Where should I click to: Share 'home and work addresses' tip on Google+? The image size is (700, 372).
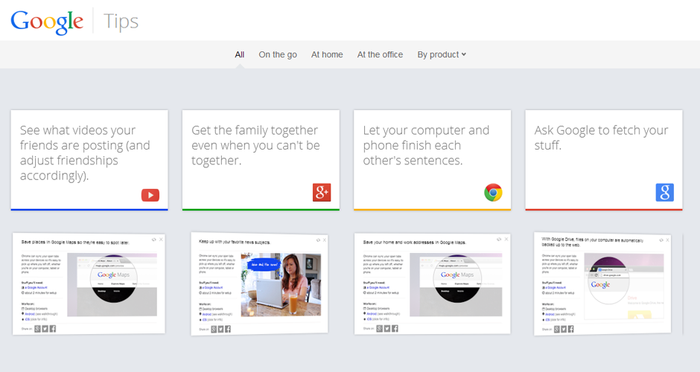coord(379,329)
